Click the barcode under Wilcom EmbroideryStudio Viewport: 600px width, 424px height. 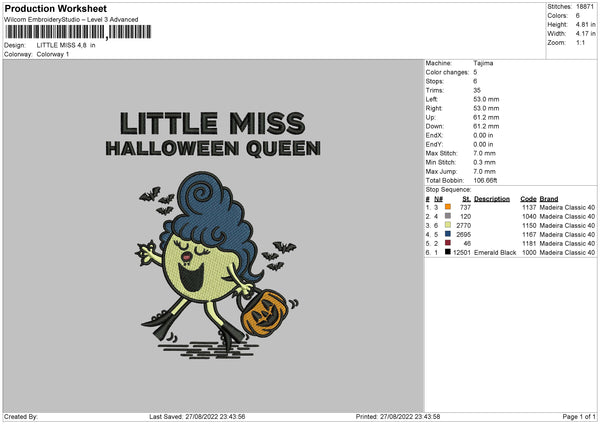78,32
